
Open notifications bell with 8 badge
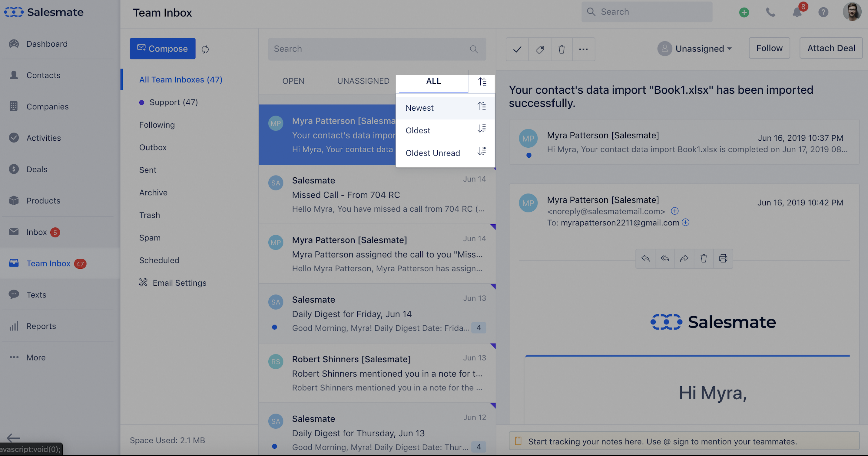797,12
